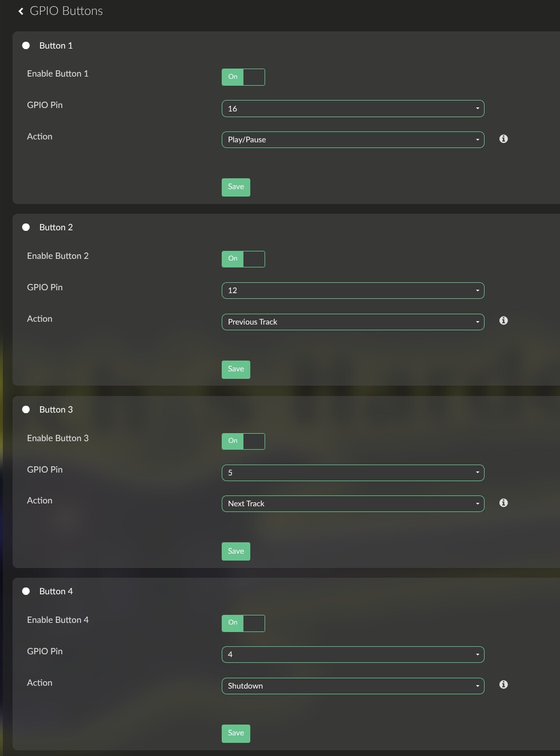Click the Action label under Button 4
The height and width of the screenshot is (756, 560).
click(x=39, y=683)
